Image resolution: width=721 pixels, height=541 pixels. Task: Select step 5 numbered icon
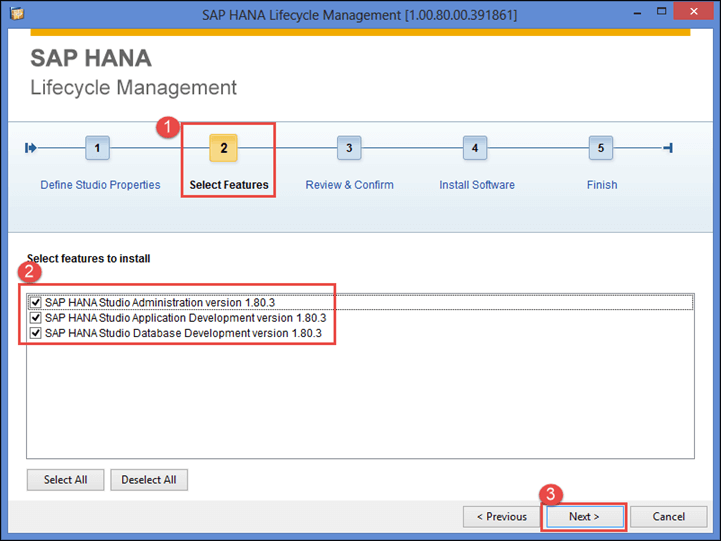(600, 148)
